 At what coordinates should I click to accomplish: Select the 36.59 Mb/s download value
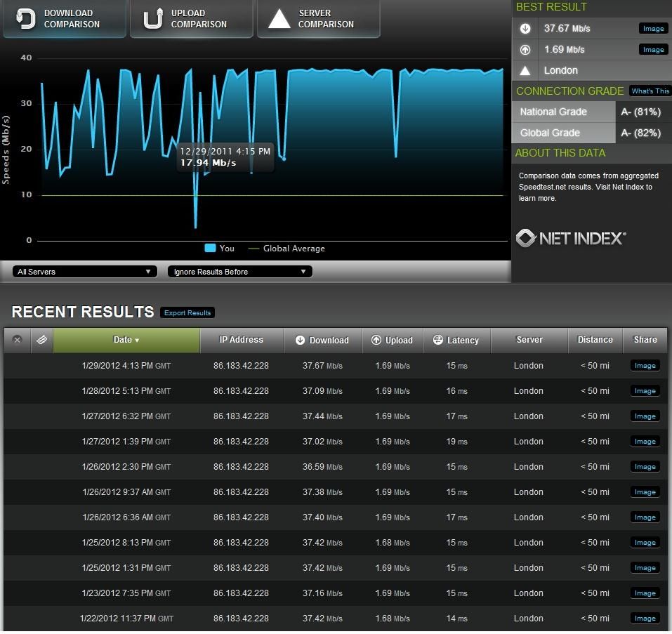(323, 467)
